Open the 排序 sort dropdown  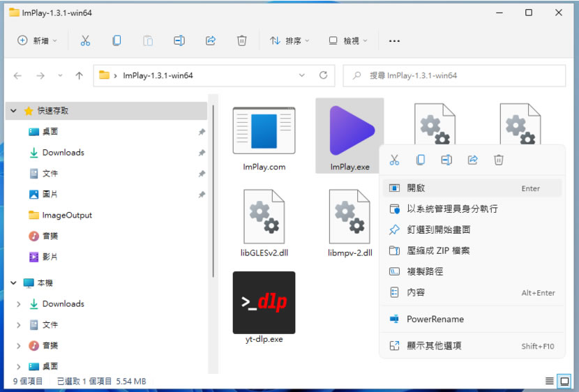coord(289,40)
